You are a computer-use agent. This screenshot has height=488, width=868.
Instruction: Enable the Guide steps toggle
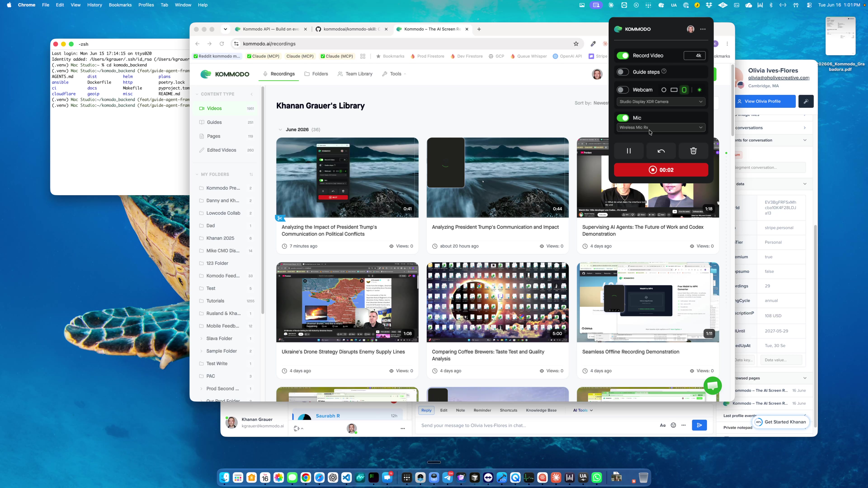click(623, 72)
